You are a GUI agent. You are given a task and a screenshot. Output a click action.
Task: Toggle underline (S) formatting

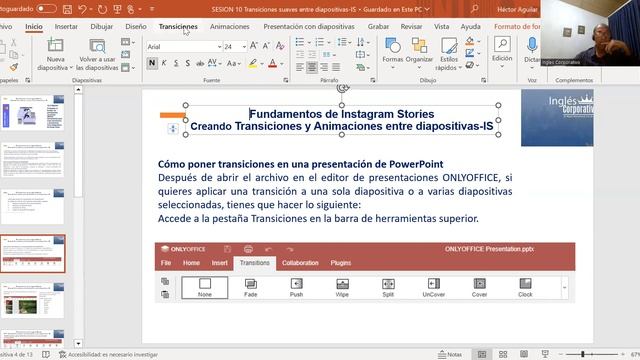(x=176, y=63)
